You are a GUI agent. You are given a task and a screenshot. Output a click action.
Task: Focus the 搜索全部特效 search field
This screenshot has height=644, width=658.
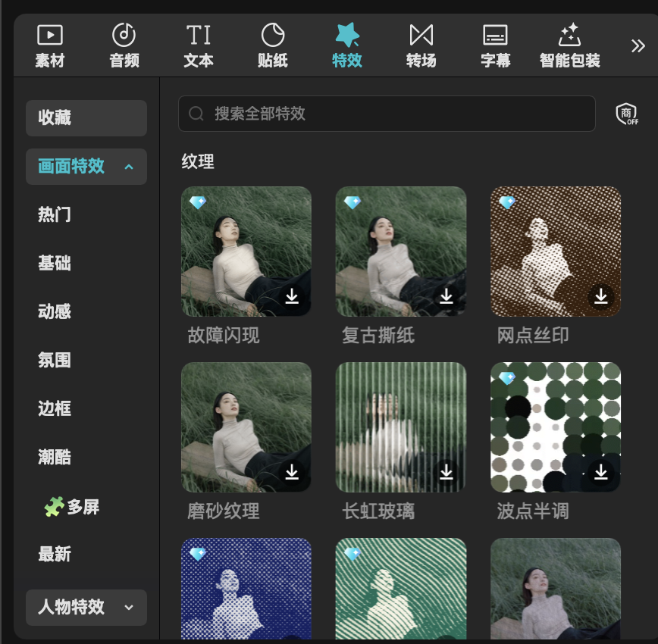387,114
